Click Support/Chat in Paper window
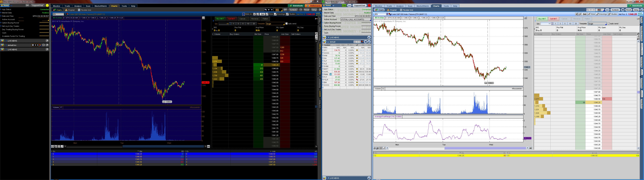The image size is (644, 180). [x=359, y=6]
